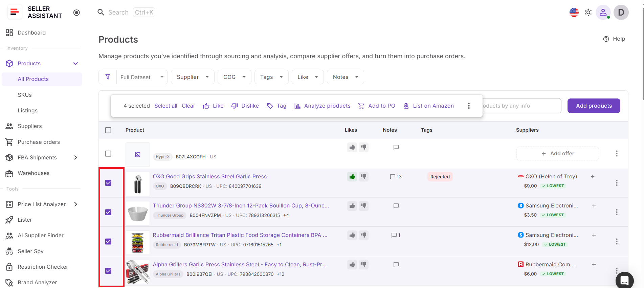
Task: Open the chat support widget
Action: coord(624,280)
